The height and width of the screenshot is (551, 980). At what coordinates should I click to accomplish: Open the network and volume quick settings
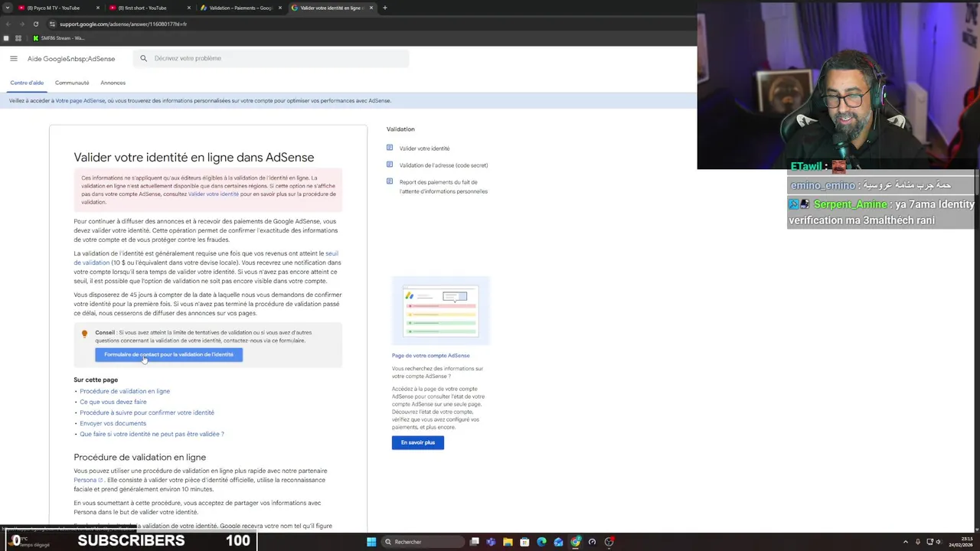pos(935,542)
